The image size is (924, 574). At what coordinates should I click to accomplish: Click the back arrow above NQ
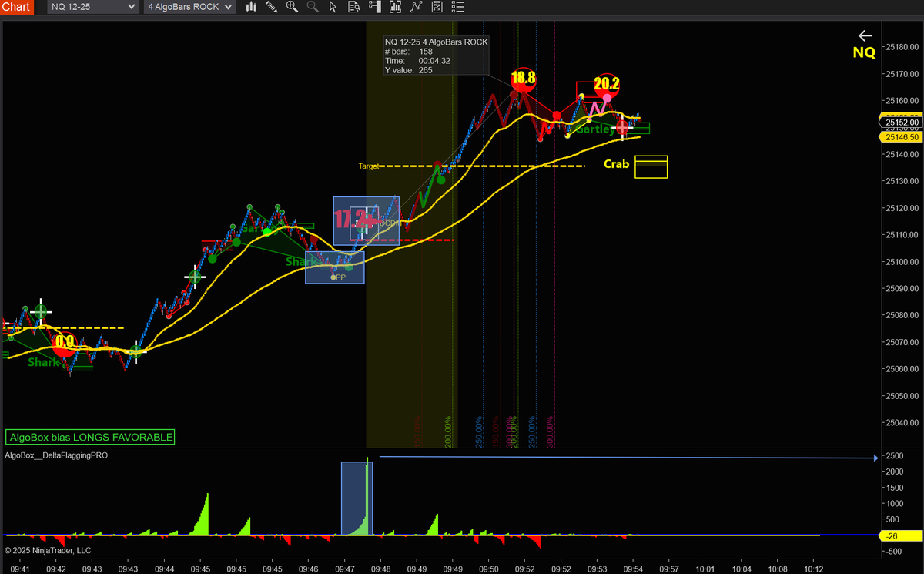click(x=865, y=35)
